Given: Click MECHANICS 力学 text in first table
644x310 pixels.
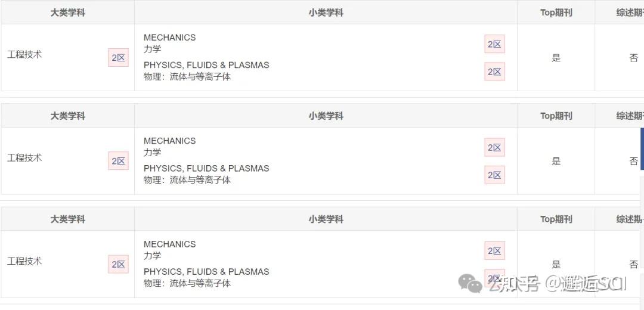Looking at the screenshot, I should coord(169,43).
